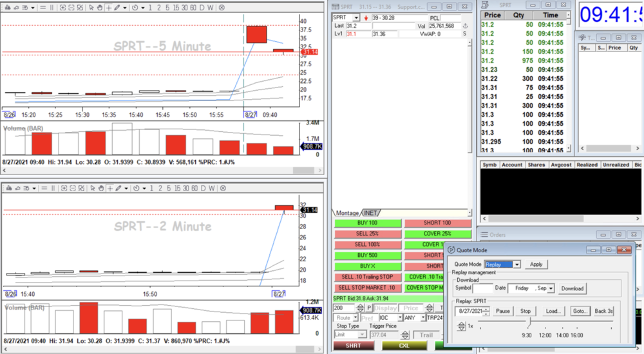This screenshot has height=354, width=644.
Task: Select arrow pointer tool in 2 Minute chart toolbar
Action: tap(92, 188)
